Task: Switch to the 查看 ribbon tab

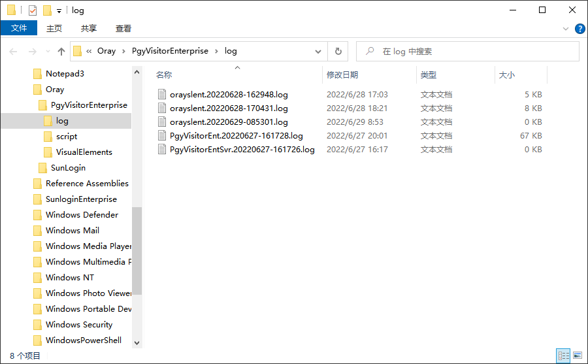Action: pos(123,28)
